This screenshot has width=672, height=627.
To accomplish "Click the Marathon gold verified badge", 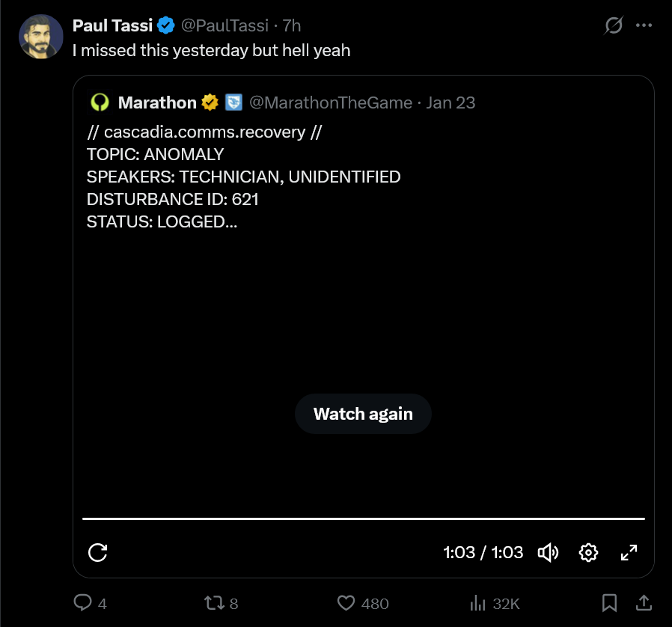I will point(210,103).
